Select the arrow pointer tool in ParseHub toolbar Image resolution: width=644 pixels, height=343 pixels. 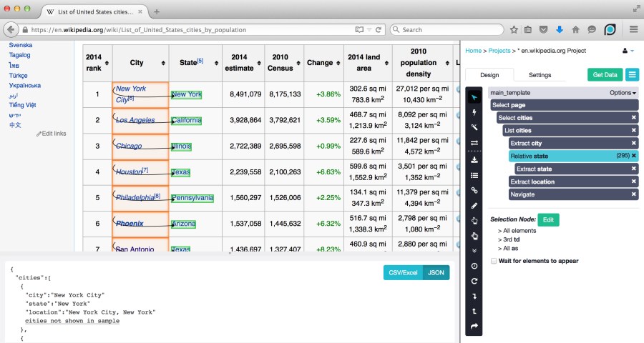pyautogui.click(x=474, y=97)
